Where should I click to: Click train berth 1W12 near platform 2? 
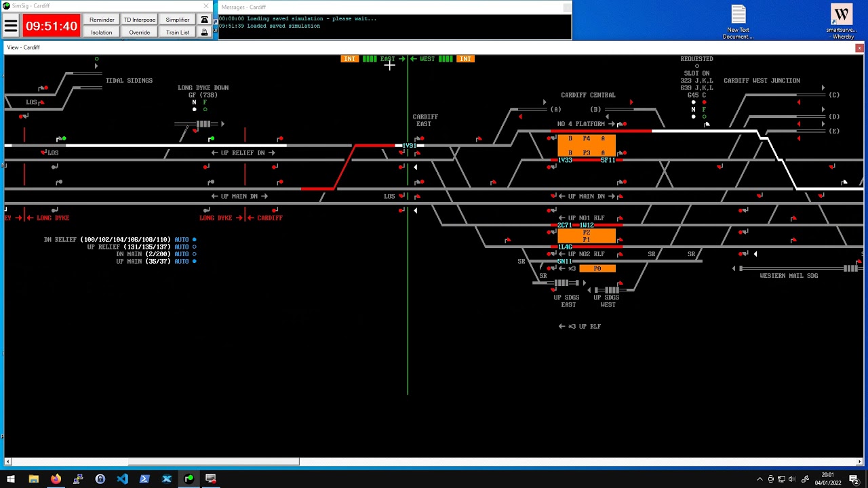tap(587, 225)
